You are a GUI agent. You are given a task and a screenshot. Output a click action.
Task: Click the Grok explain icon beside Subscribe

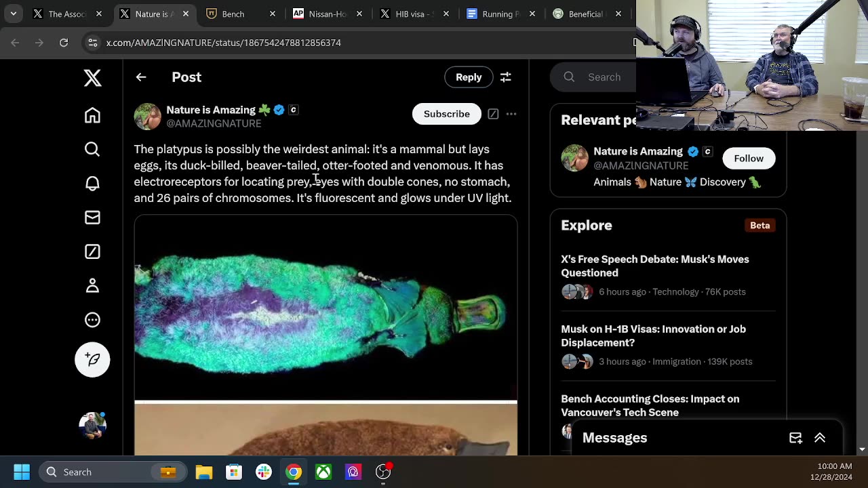coord(493,114)
